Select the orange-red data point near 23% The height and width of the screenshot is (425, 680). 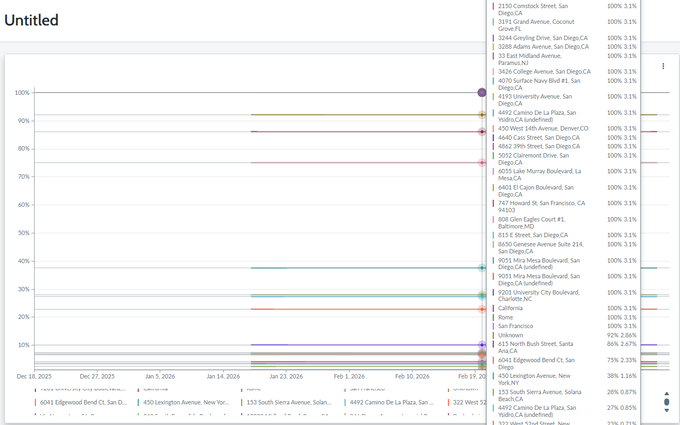click(x=482, y=309)
